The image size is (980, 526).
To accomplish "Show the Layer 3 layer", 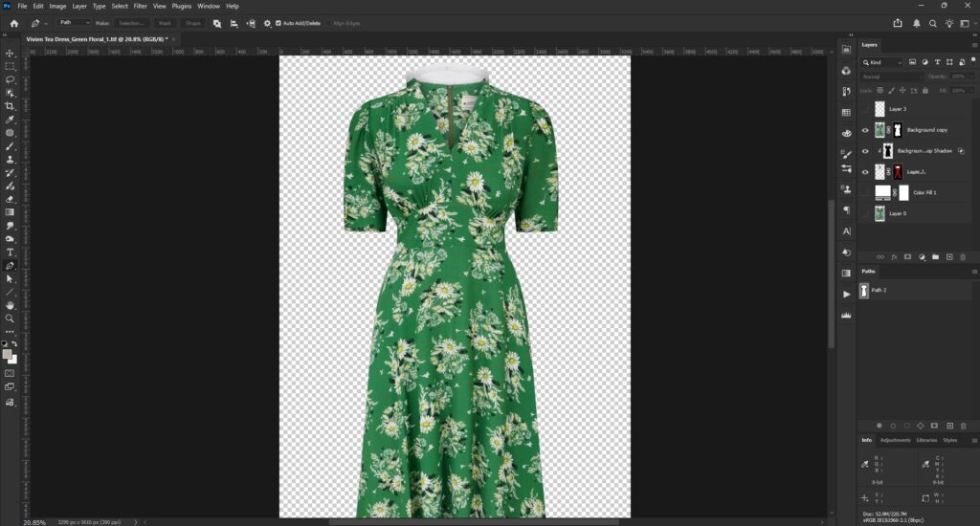I will click(865, 109).
